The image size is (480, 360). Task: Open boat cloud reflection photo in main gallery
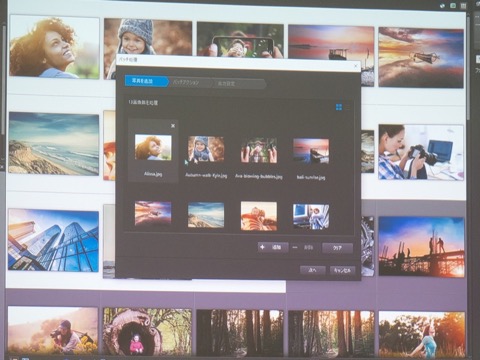tap(421, 58)
